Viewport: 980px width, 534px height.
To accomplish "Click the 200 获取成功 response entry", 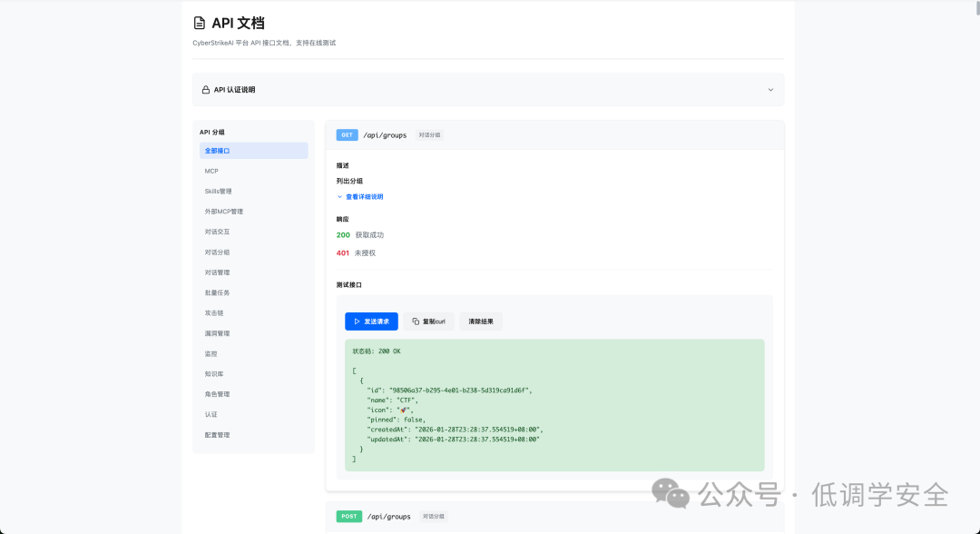I will pyautogui.click(x=360, y=235).
